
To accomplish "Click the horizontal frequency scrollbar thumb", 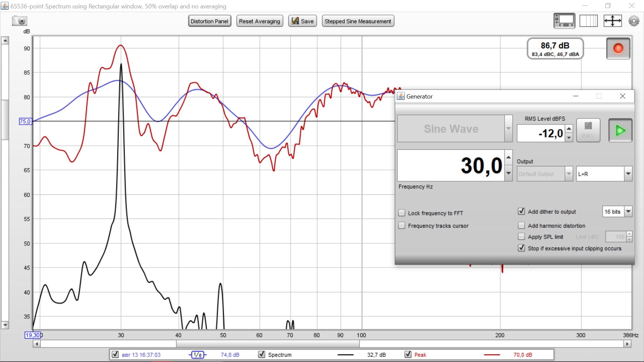I will 268,344.
